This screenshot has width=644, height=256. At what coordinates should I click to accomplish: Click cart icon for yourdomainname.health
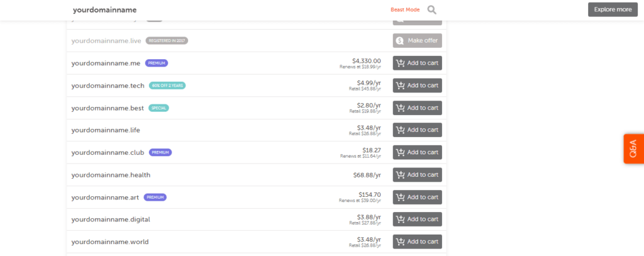click(x=401, y=175)
